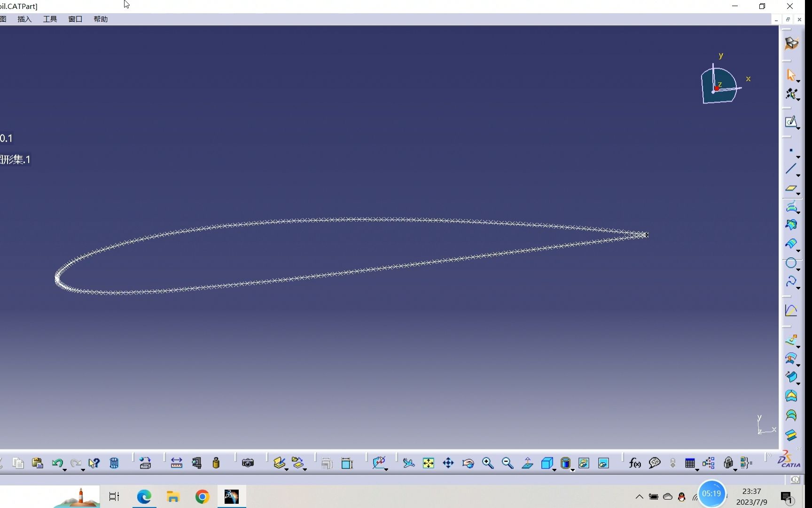Expand the Undo dropdown arrow
Screen dimensions: 812x508
point(64,470)
